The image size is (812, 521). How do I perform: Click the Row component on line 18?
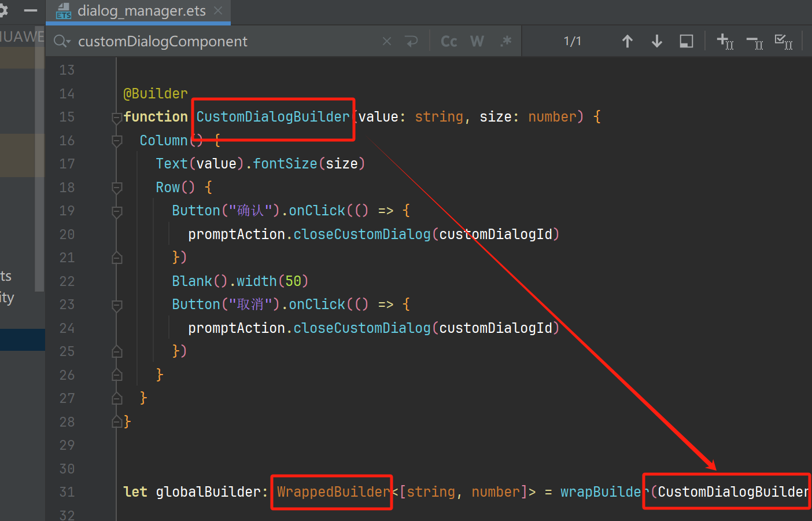[168, 188]
